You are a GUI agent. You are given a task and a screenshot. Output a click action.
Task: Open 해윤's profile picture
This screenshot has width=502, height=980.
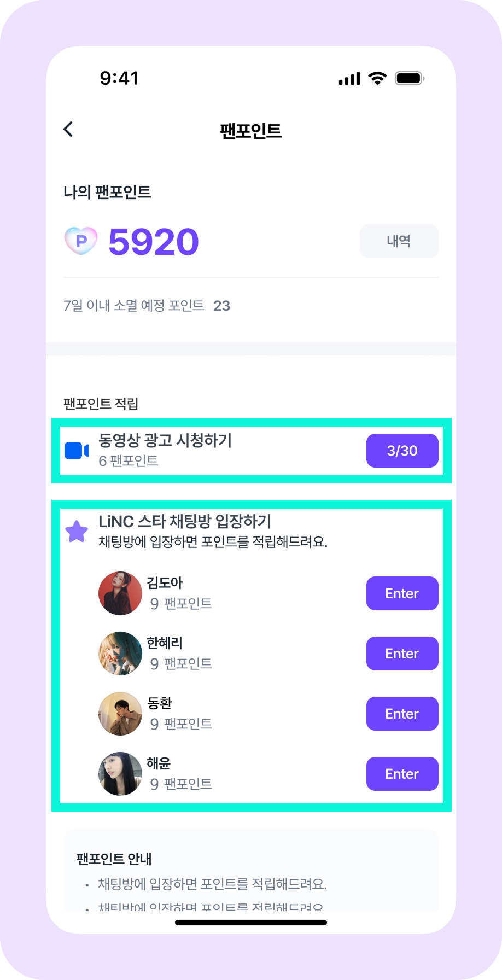tap(120, 774)
